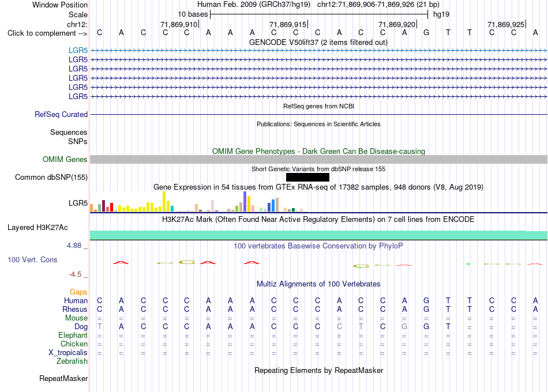Click the 'hg19' label beside the scale bar

tap(441, 14)
